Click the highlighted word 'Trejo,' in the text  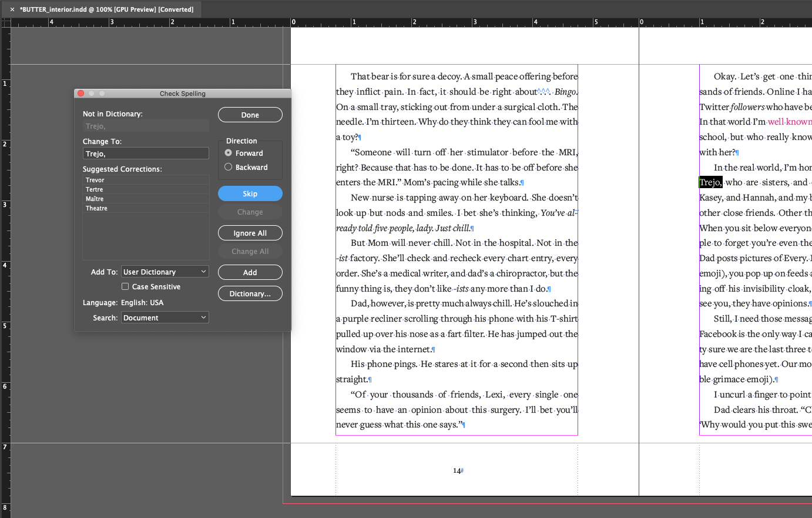[x=710, y=182]
